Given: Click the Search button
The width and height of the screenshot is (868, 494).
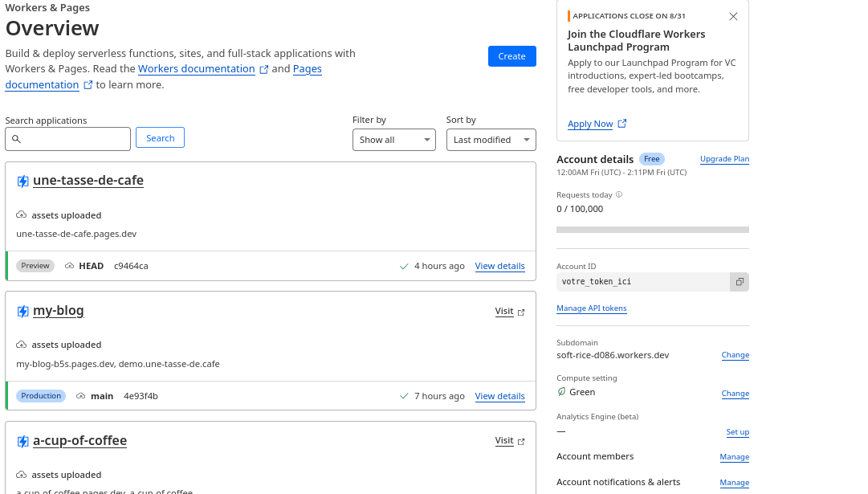Looking at the screenshot, I should pyautogui.click(x=160, y=138).
